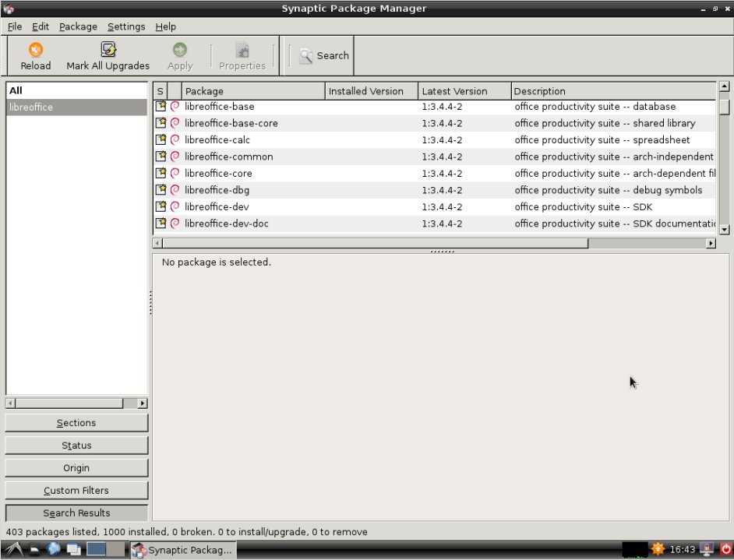Click the Debian swirl icon beside libreoffice-core
Image resolution: width=734 pixels, height=560 pixels.
click(175, 173)
